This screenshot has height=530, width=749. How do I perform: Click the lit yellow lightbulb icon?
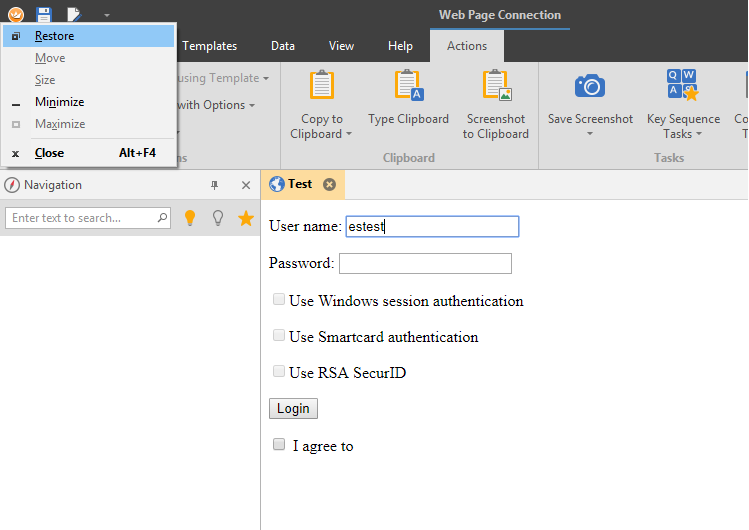pyautogui.click(x=190, y=218)
